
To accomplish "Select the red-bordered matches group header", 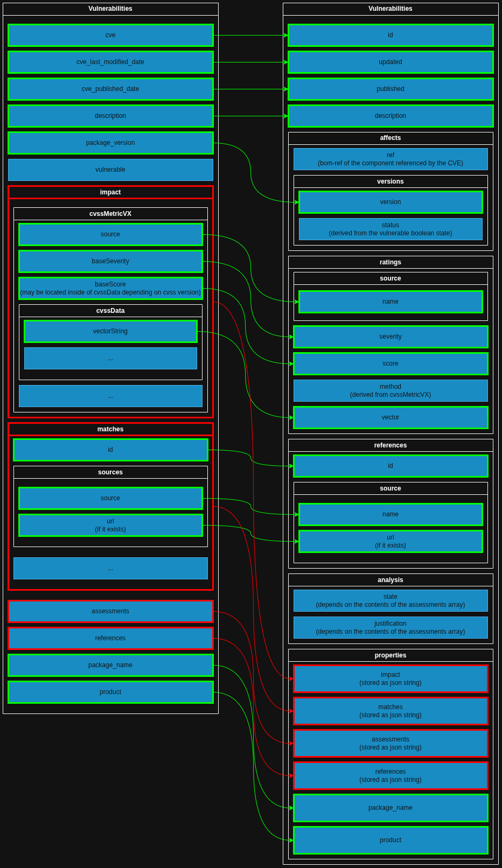I will 110,429.
